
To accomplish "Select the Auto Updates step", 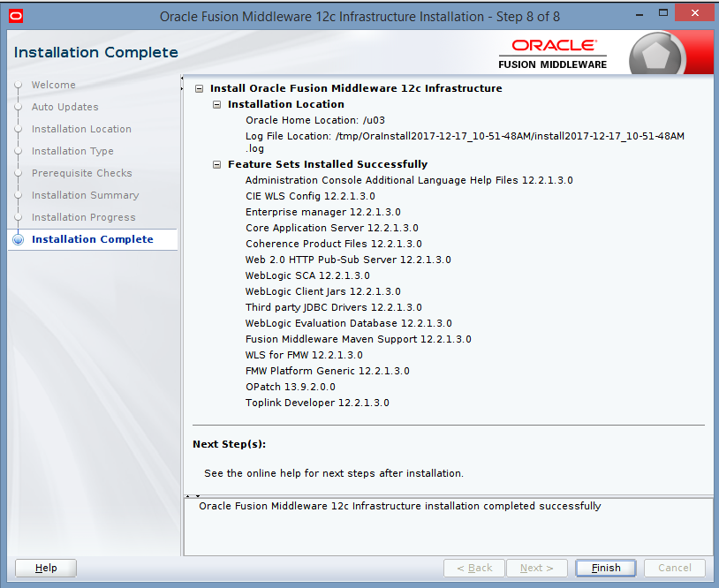I will (x=65, y=107).
